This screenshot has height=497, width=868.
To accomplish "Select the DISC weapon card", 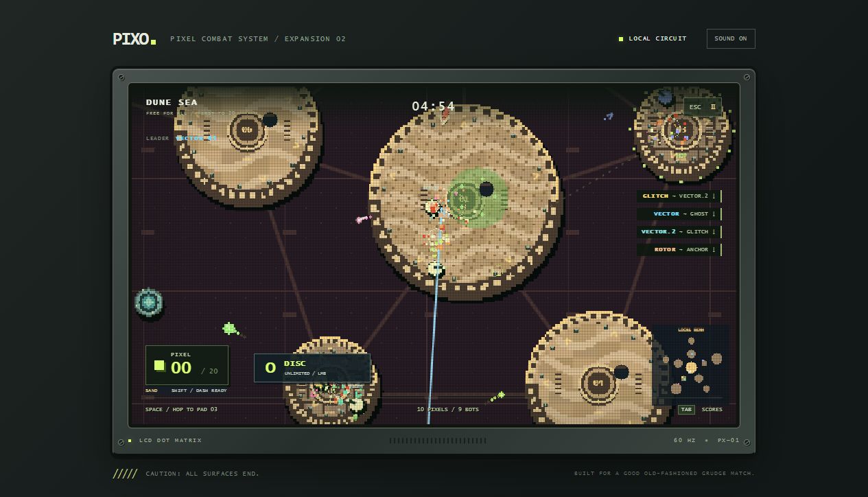I will [x=312, y=368].
